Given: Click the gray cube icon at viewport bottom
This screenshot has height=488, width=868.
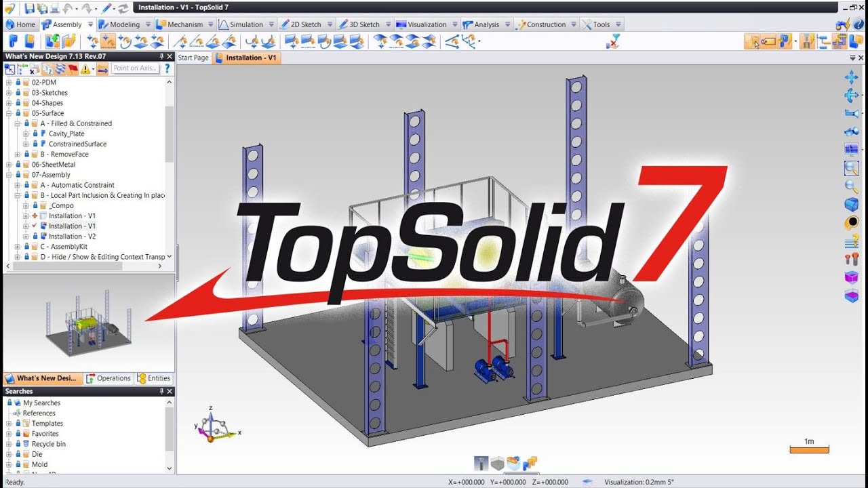Looking at the screenshot, I should tap(498, 464).
